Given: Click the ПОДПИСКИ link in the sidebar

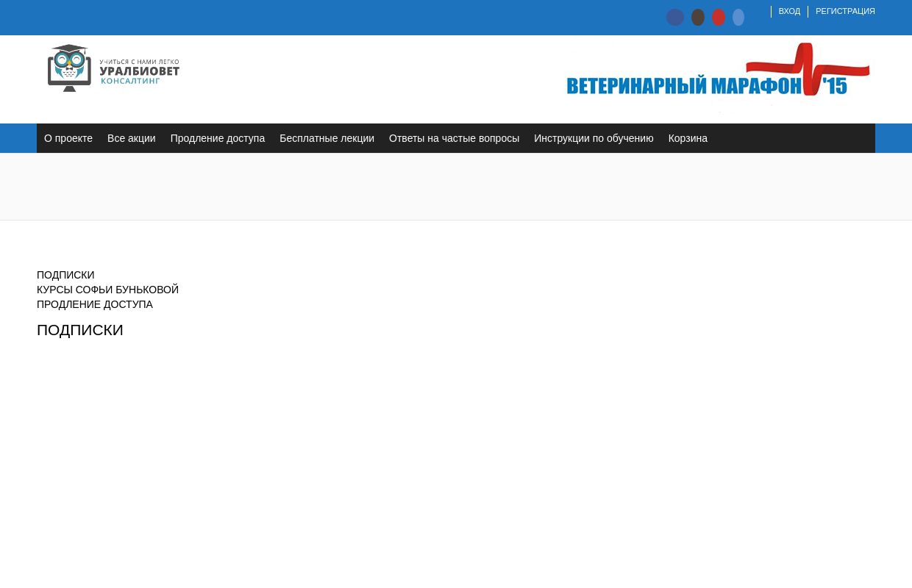Looking at the screenshot, I should pos(65,274).
